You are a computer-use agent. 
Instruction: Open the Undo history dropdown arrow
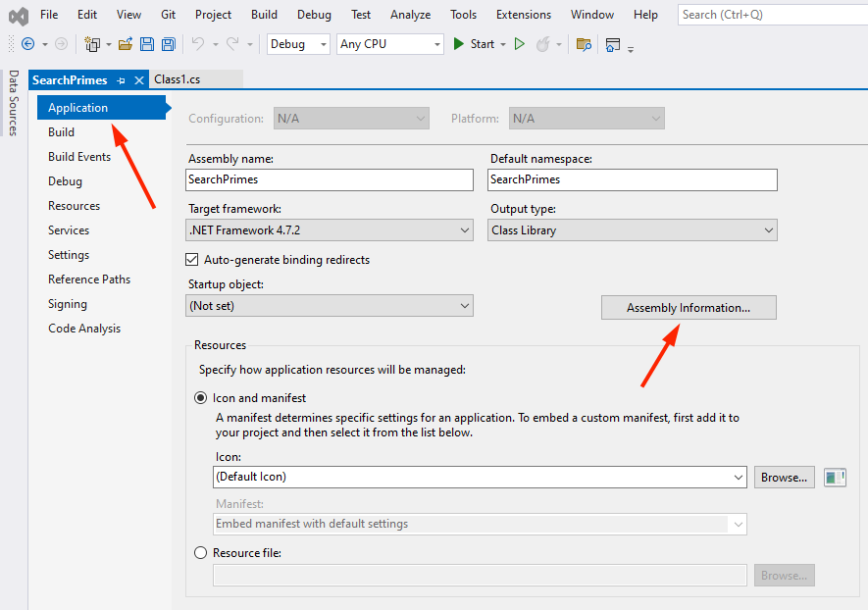tap(216, 44)
